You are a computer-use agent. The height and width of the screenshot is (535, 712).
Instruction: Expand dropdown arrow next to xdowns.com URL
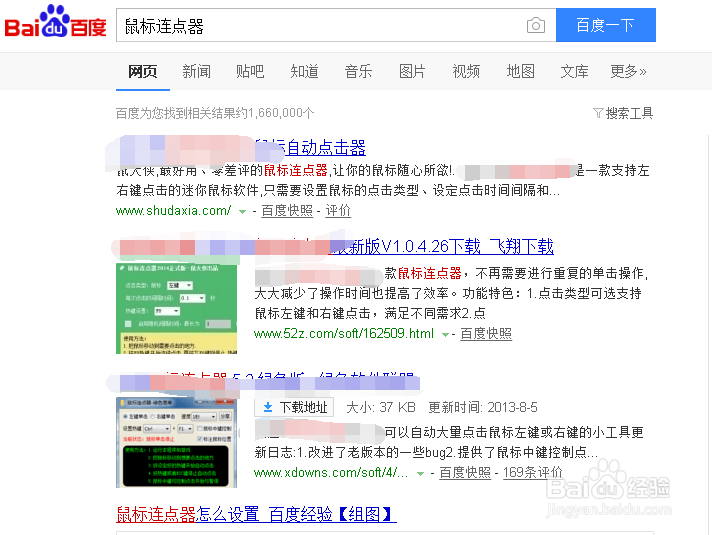point(420,474)
